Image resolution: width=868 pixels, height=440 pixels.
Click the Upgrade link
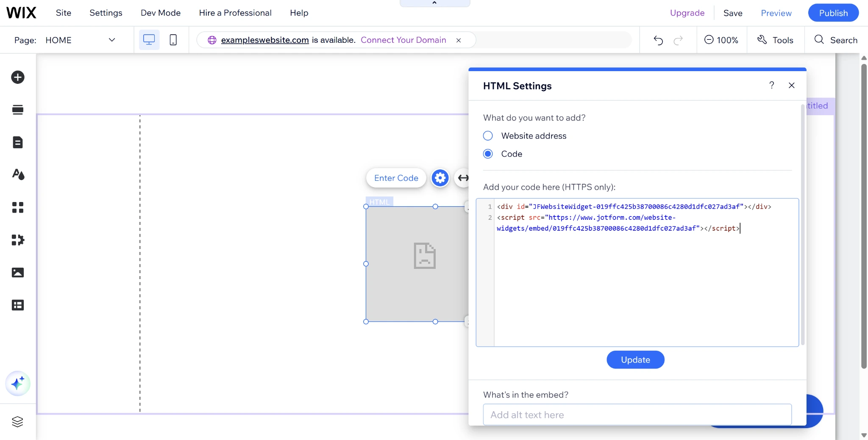687,13
